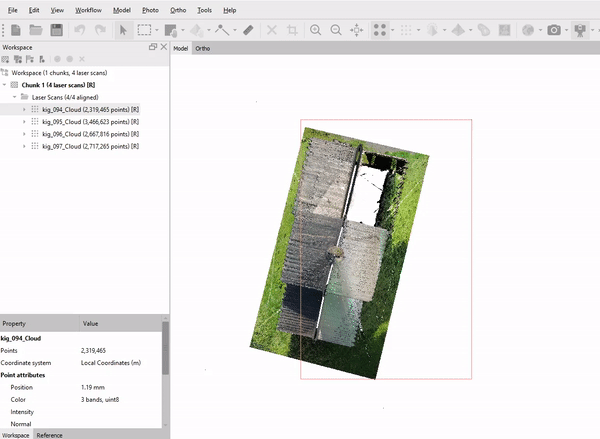Screen dimensions: 600x439
Task: Click the Capture View camera icon
Action: 554,30
